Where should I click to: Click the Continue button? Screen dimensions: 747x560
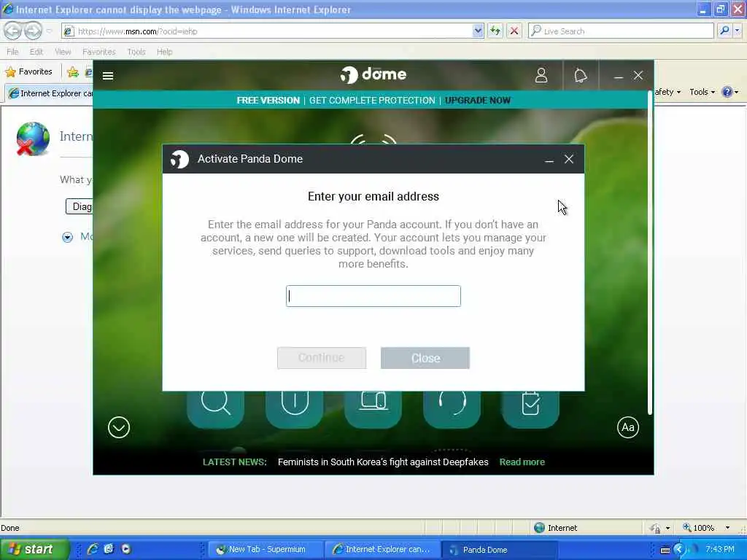click(x=322, y=357)
